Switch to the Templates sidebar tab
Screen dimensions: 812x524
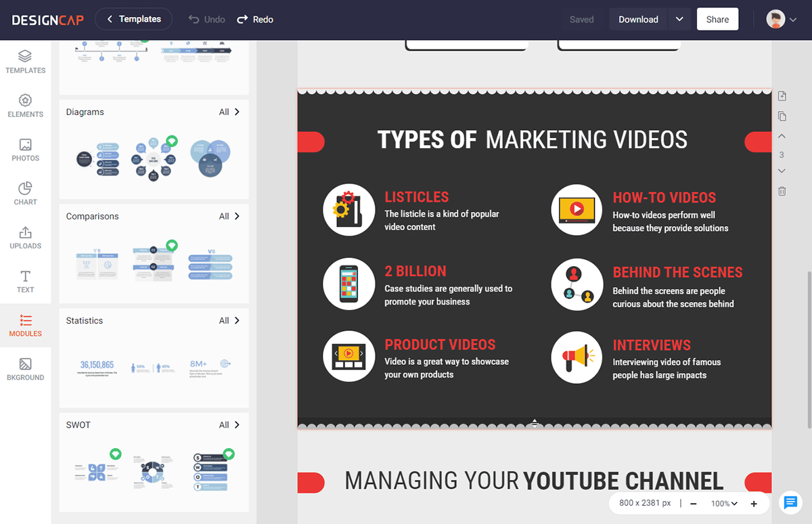coord(25,61)
